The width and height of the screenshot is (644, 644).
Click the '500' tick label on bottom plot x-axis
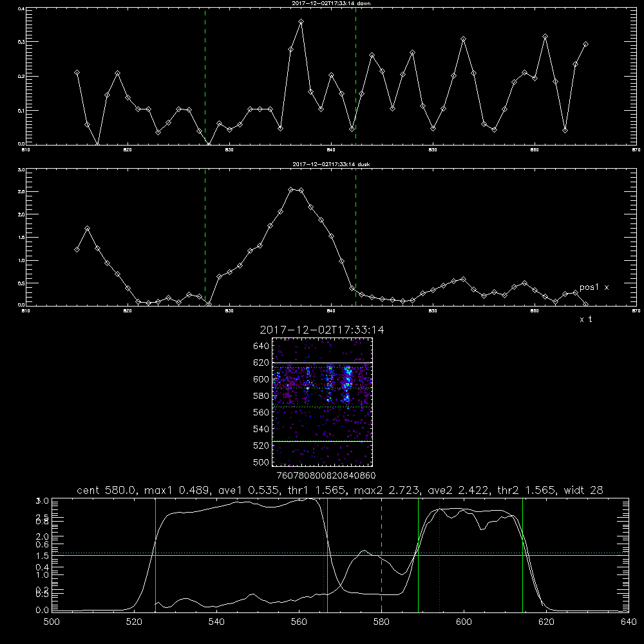52,622
